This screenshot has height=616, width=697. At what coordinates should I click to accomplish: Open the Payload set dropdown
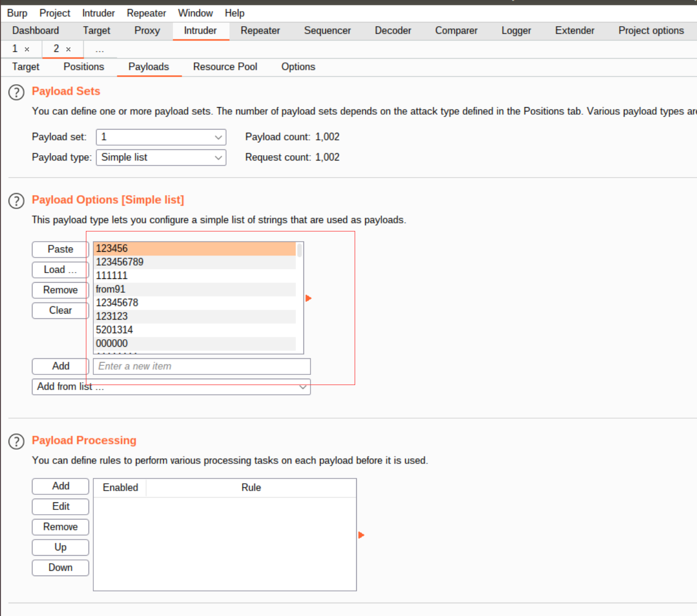pos(161,137)
